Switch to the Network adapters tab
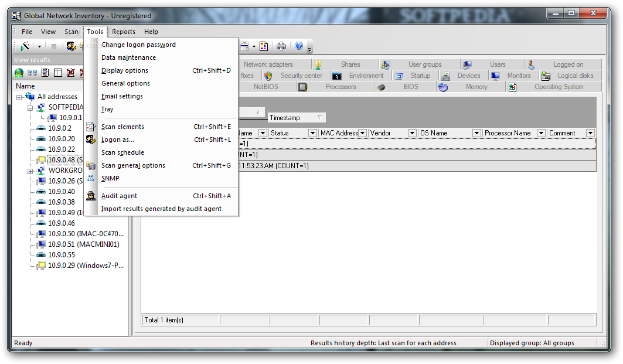The image size is (623, 364). click(x=274, y=64)
